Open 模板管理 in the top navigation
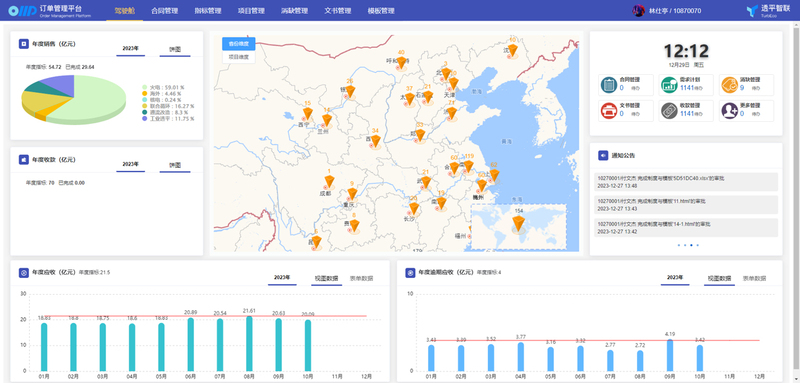This screenshot has width=800, height=383. click(x=381, y=11)
